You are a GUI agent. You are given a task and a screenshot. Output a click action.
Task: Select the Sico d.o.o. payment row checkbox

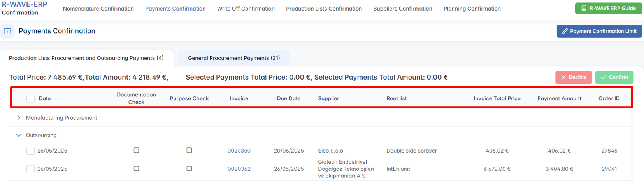[x=30, y=151]
